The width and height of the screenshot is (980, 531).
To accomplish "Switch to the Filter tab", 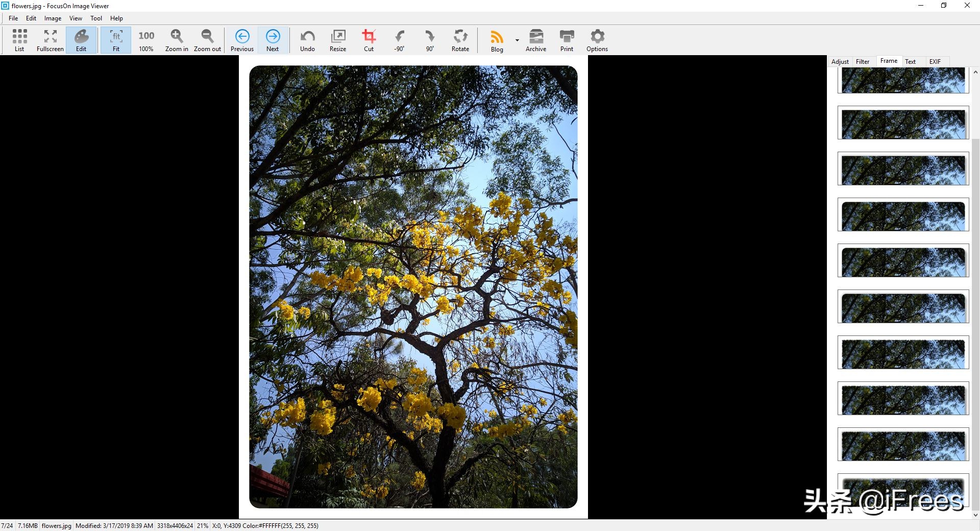I will pos(863,62).
